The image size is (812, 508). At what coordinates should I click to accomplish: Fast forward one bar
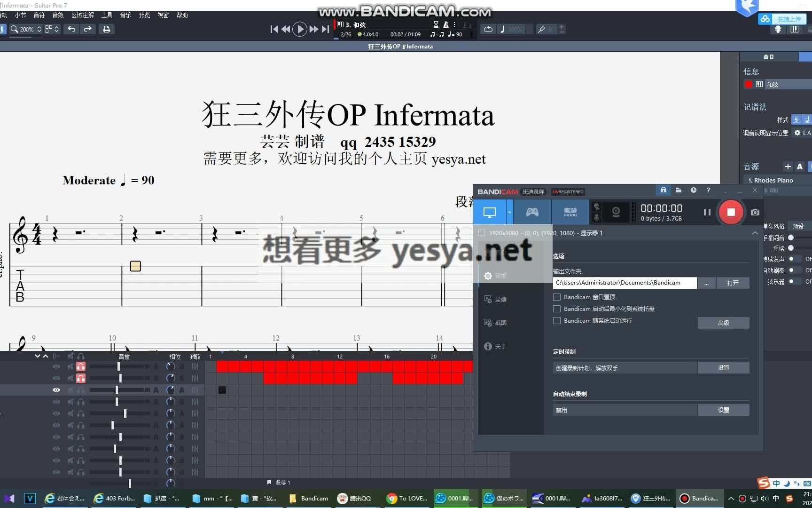point(313,29)
